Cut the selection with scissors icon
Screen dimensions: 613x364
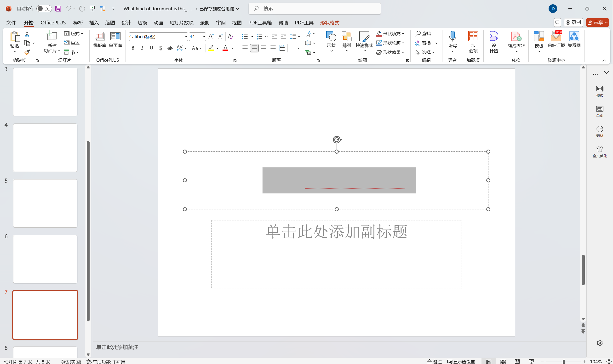pyautogui.click(x=27, y=34)
